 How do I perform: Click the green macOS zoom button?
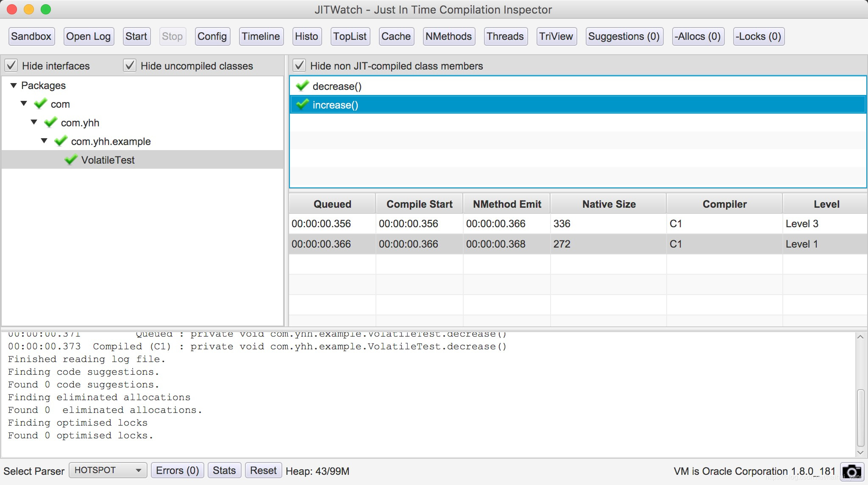[x=46, y=9]
